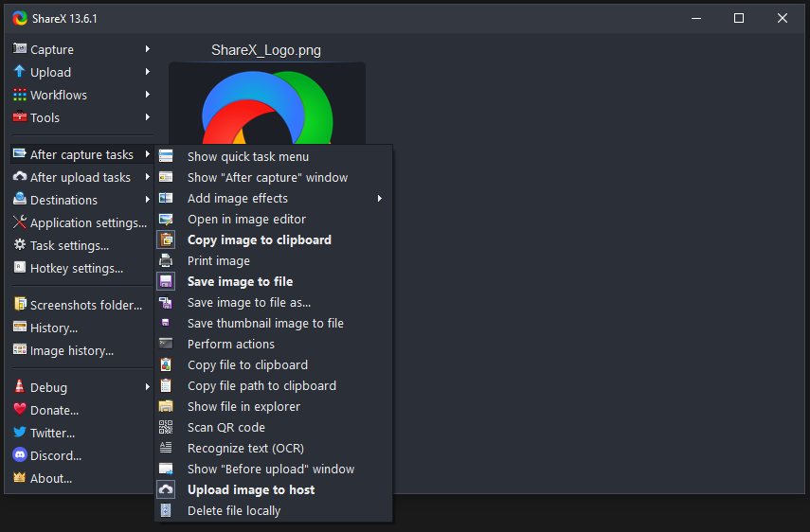This screenshot has width=810, height=532.
Task: Toggle Upload image to host task
Action: tap(250, 489)
